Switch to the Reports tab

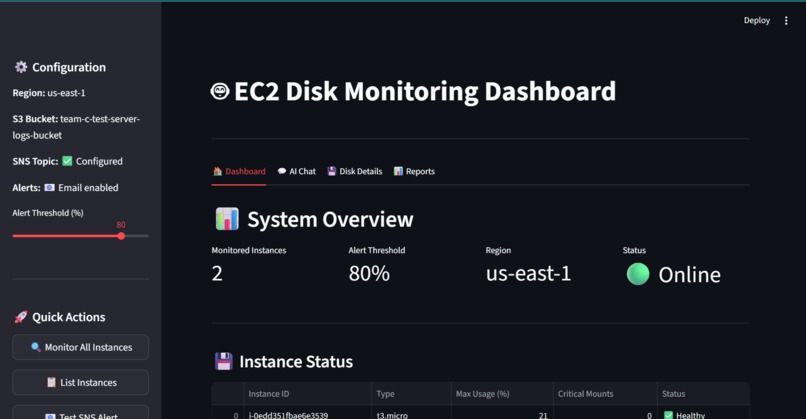point(414,172)
